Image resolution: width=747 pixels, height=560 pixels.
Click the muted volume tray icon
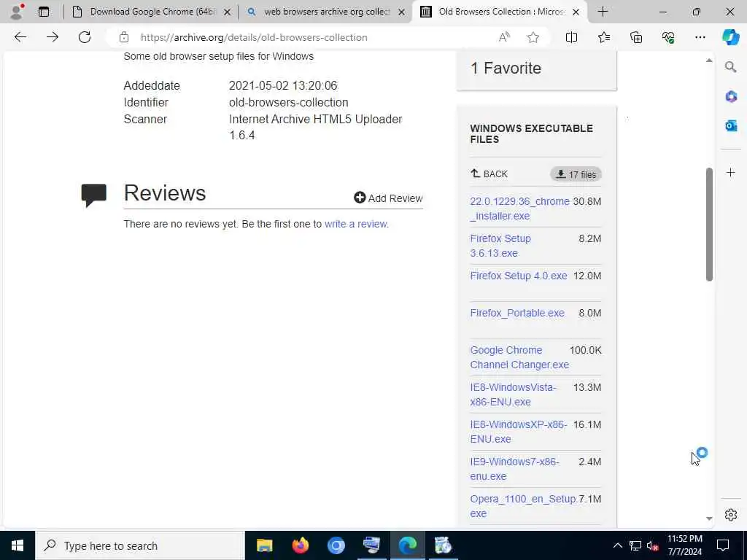coord(653,545)
